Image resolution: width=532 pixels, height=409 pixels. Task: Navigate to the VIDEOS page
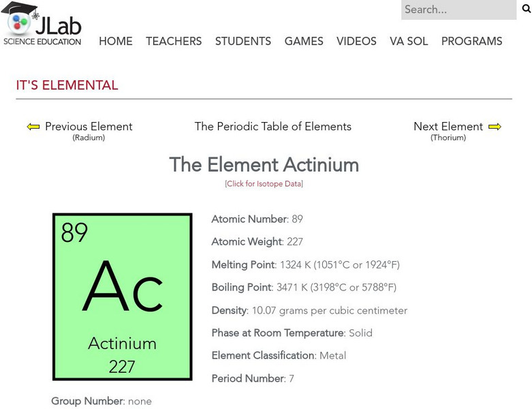(356, 42)
